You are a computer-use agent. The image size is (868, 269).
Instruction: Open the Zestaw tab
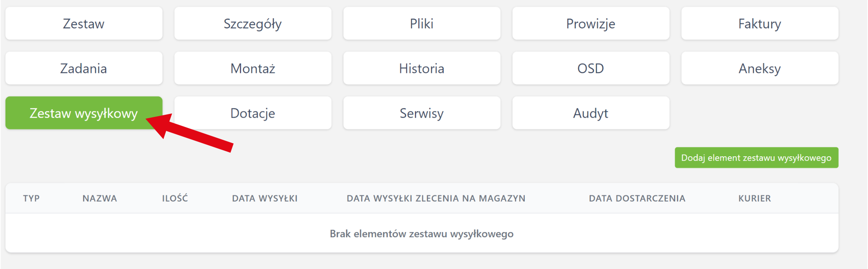point(83,24)
